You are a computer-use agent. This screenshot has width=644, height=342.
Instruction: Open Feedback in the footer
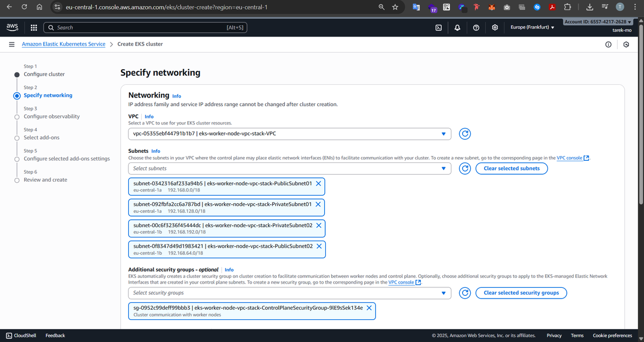click(55, 336)
